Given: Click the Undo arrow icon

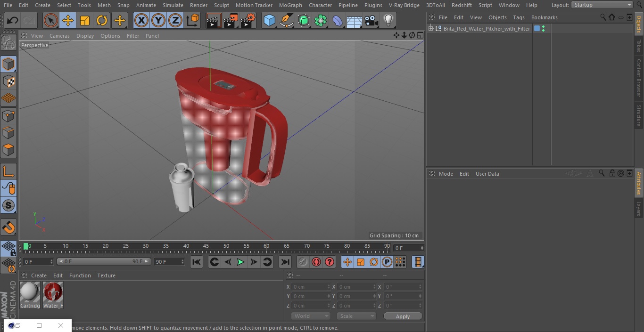Looking at the screenshot, I should point(13,20).
